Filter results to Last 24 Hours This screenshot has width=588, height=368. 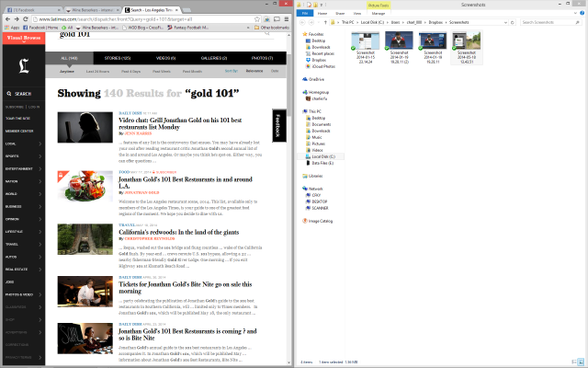tap(98, 72)
